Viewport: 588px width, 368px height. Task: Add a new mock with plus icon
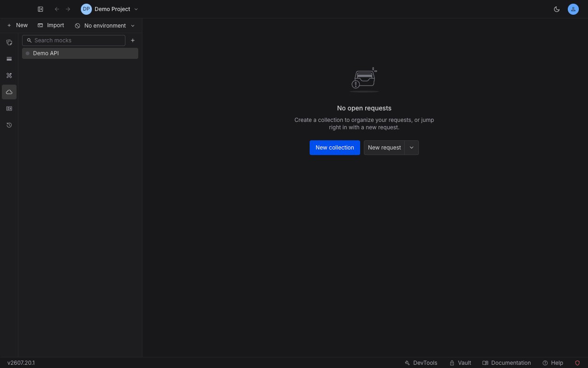(x=133, y=40)
